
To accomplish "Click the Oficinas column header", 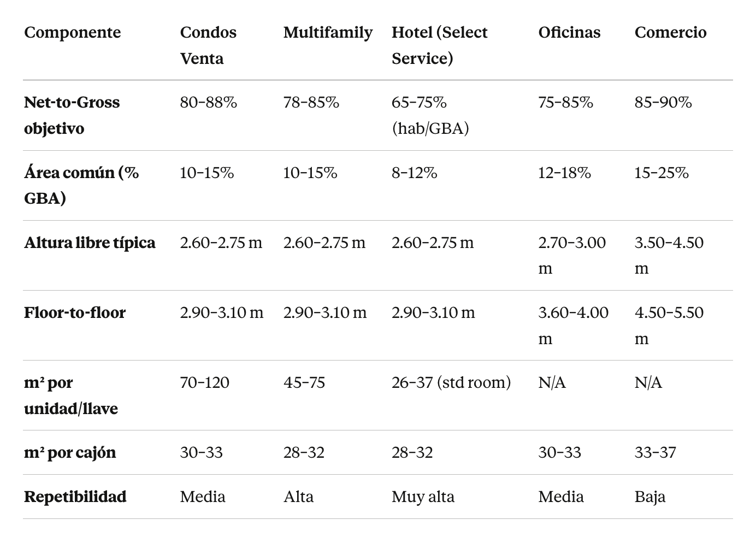I will coord(569,32).
